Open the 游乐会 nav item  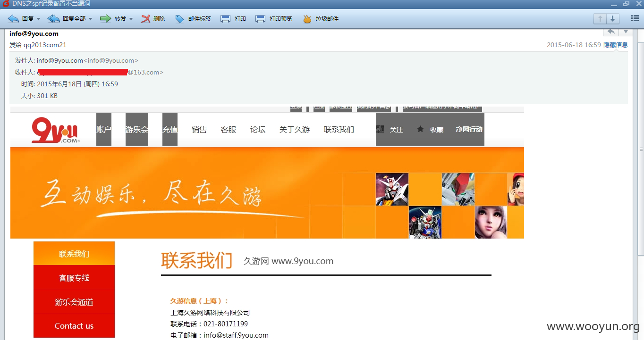click(x=137, y=129)
